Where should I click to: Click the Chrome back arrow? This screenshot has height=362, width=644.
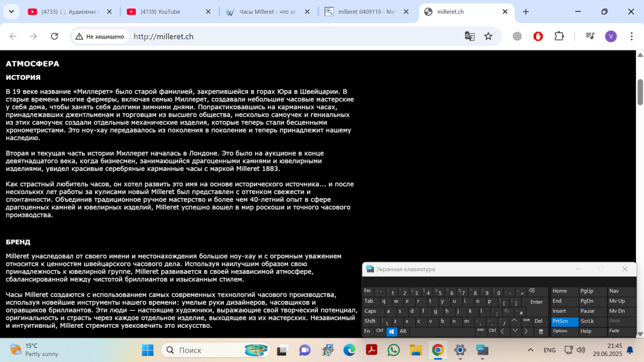[x=13, y=36]
